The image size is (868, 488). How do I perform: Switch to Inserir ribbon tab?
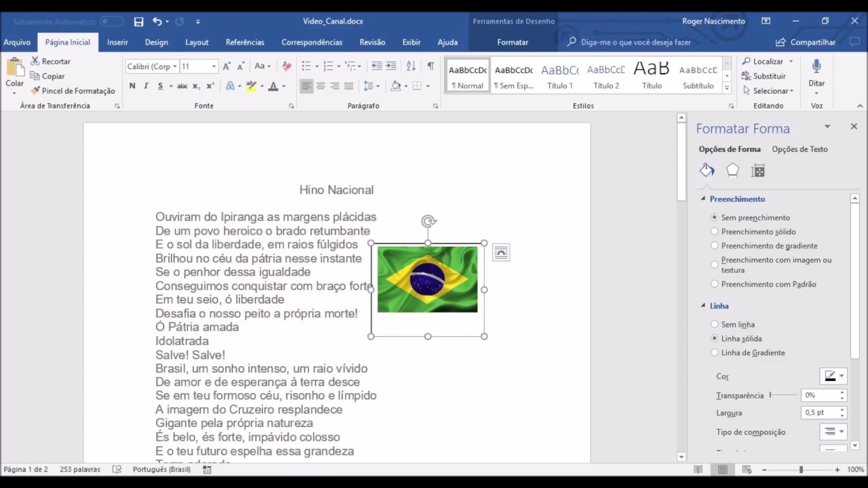point(117,42)
